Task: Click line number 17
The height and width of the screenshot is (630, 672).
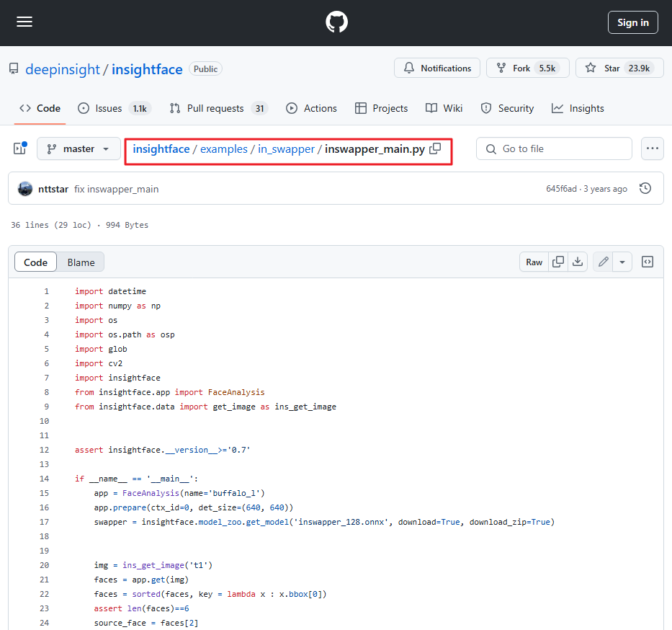Action: click(x=44, y=522)
